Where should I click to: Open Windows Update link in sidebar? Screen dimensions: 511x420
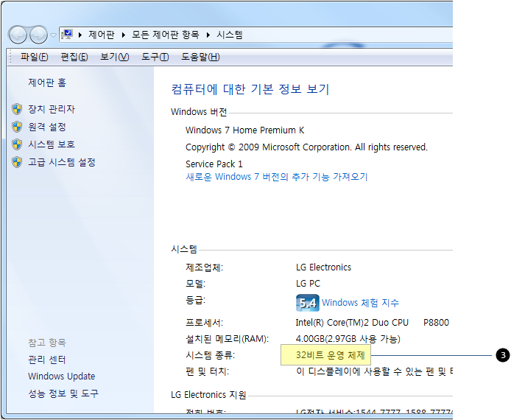(x=62, y=376)
